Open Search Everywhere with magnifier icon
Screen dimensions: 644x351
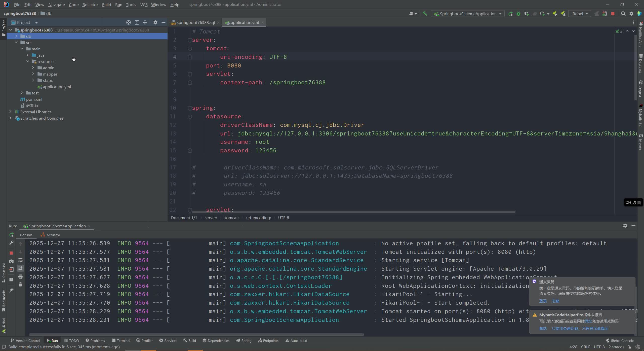click(x=623, y=14)
